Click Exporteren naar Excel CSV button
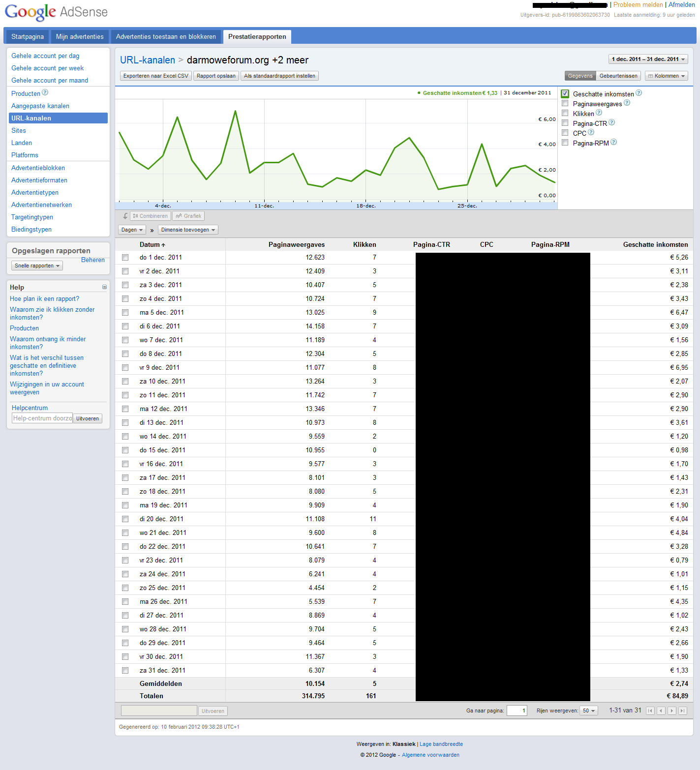Image resolution: width=700 pixels, height=770 pixels. click(x=156, y=76)
